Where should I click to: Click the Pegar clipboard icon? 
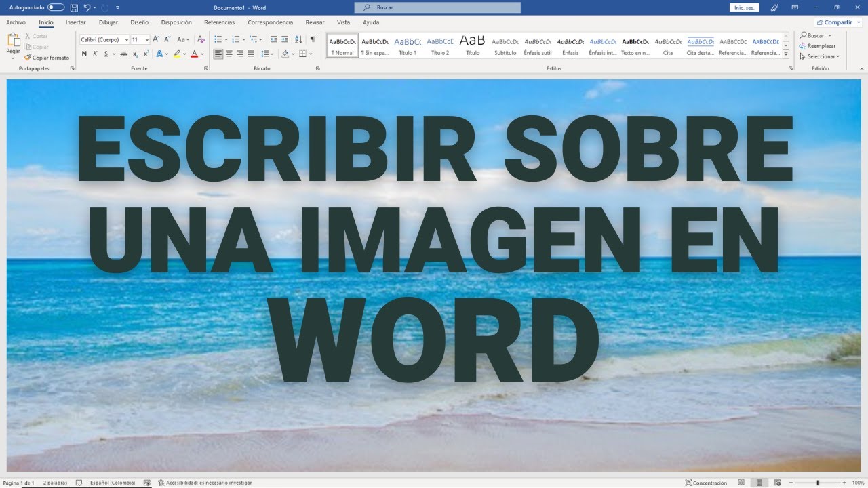[13, 40]
